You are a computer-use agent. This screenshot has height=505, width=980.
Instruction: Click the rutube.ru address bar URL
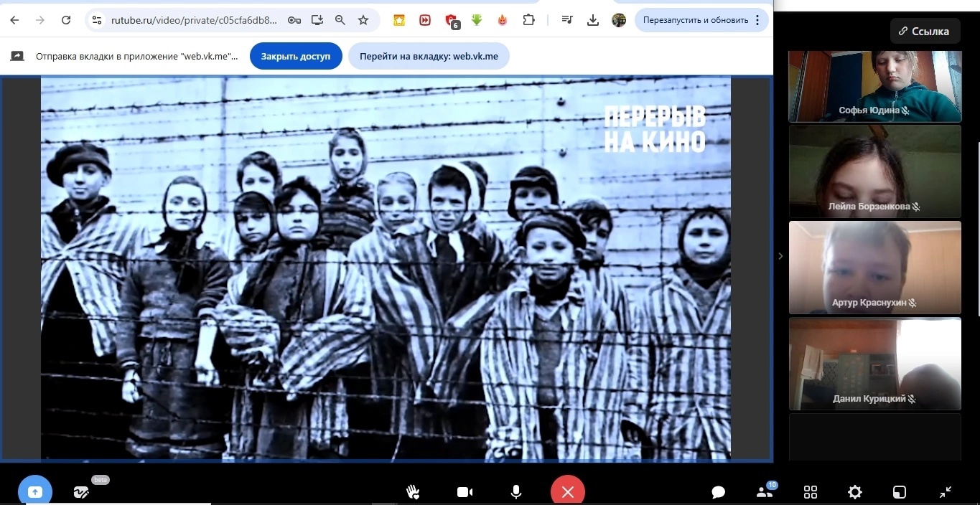(194, 20)
